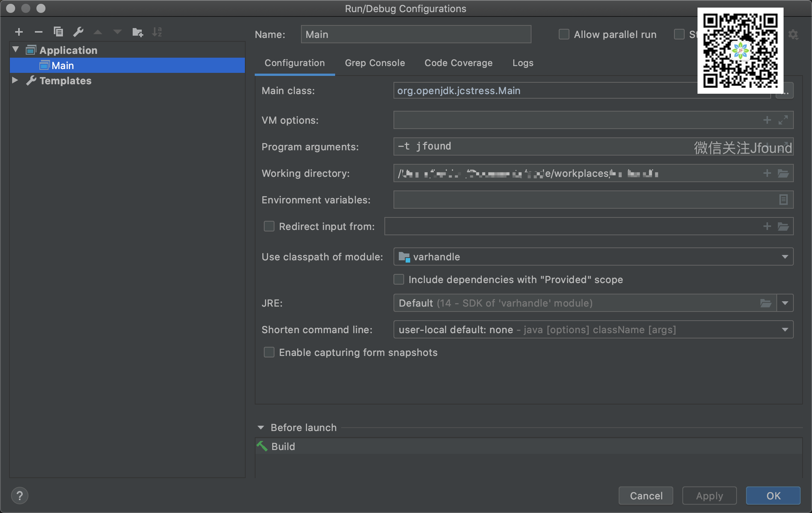Open Use classpath of module dropdown
Image resolution: width=812 pixels, height=513 pixels.
click(785, 257)
